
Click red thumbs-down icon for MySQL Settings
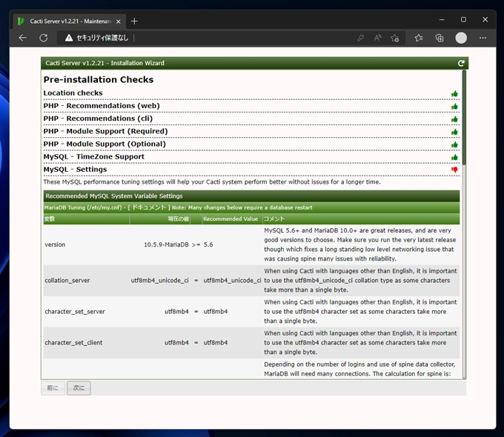coord(454,170)
